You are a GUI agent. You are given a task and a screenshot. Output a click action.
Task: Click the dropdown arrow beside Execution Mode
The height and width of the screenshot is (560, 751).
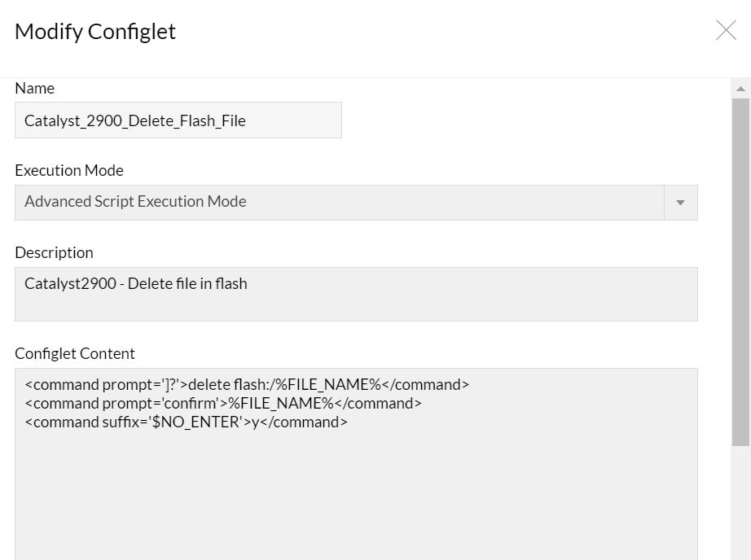coord(681,203)
